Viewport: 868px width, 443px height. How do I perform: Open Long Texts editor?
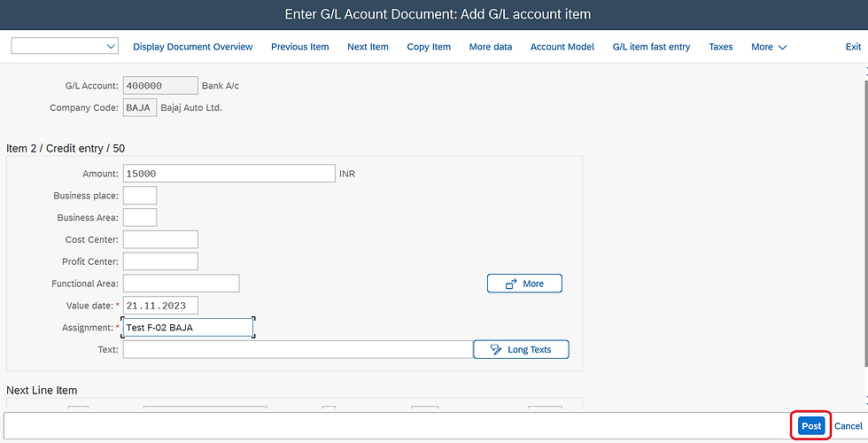(x=521, y=349)
